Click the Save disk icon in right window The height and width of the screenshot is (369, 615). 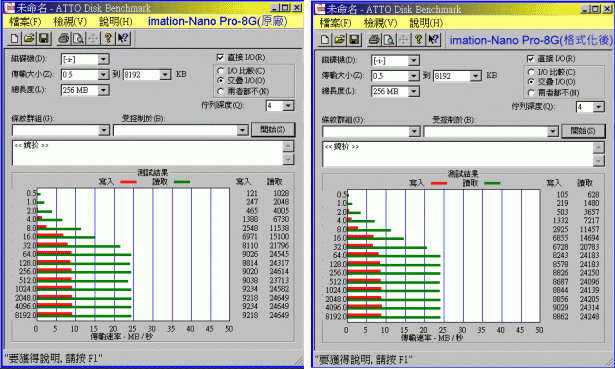click(x=354, y=40)
